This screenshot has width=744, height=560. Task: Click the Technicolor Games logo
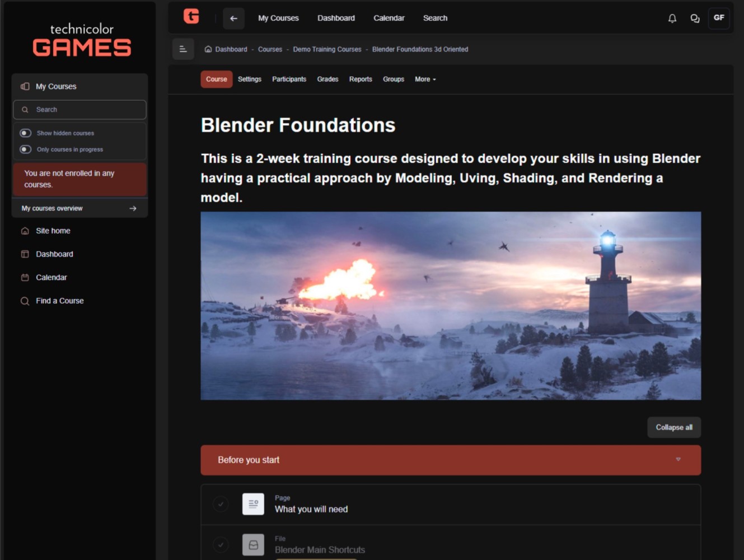82,40
